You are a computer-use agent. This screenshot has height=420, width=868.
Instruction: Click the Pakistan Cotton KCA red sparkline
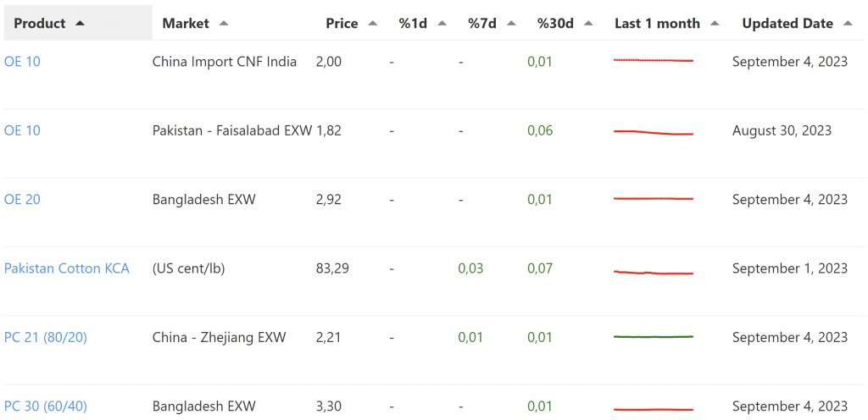(x=653, y=273)
